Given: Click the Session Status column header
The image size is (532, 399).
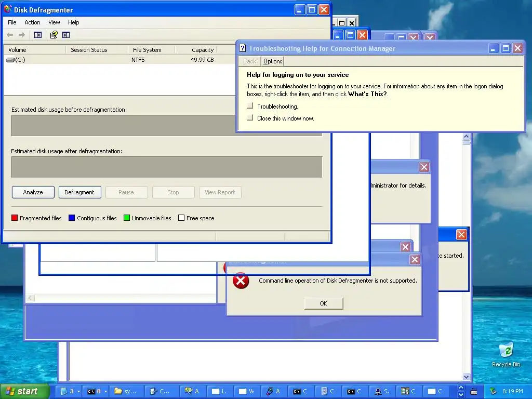Looking at the screenshot, I should (97, 50).
